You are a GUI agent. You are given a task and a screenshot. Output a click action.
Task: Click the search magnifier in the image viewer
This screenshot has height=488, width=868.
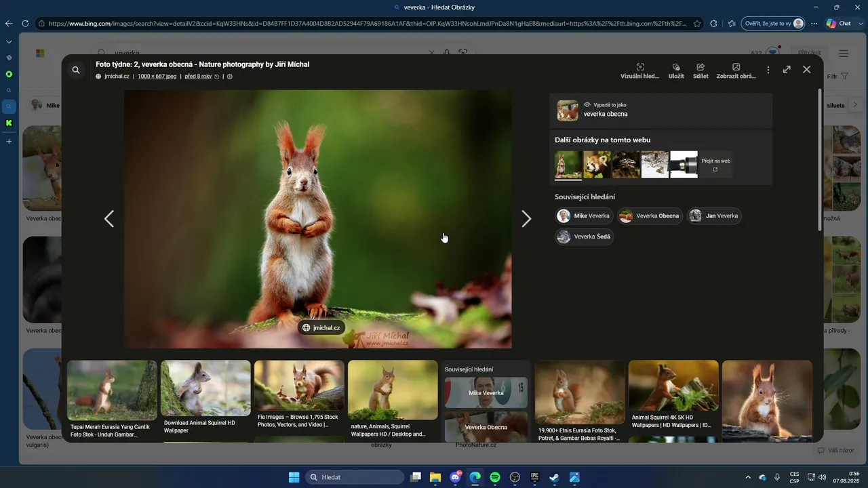click(x=76, y=70)
